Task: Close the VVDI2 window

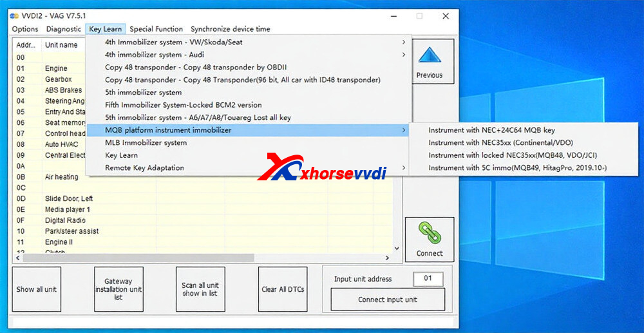Action: pos(446,16)
